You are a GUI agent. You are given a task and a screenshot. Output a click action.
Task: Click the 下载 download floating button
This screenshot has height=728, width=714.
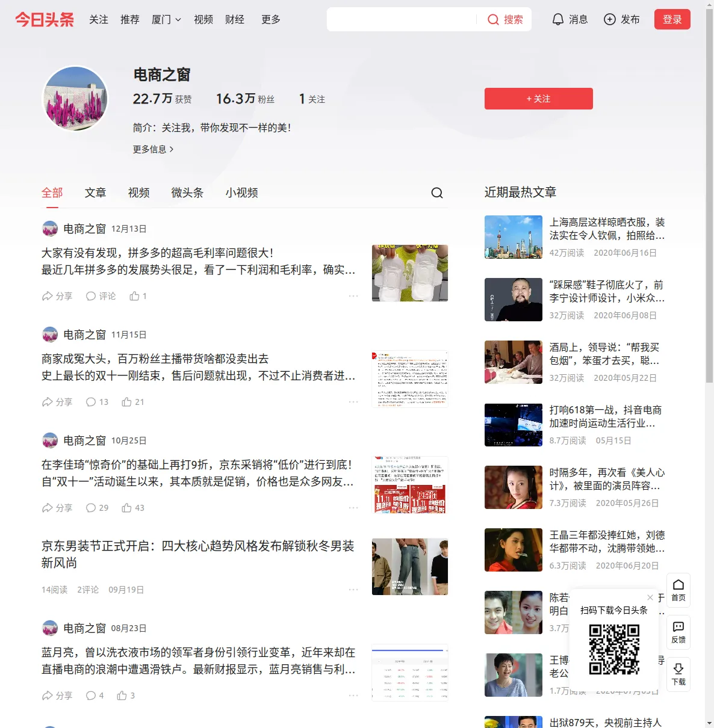click(678, 674)
